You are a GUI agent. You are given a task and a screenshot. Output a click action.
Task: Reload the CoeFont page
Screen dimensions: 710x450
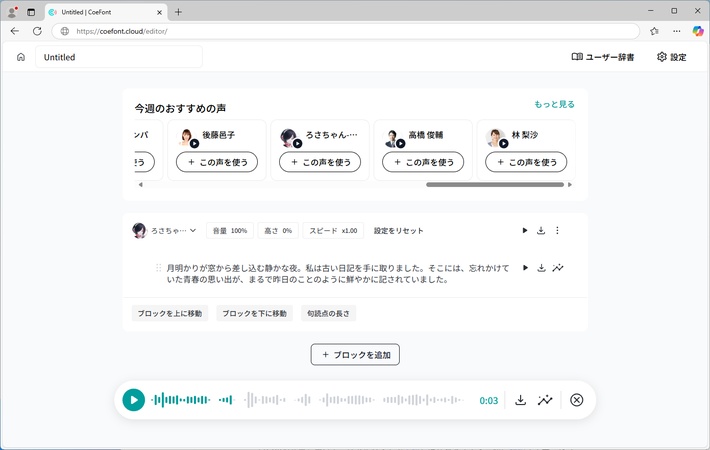tap(37, 31)
